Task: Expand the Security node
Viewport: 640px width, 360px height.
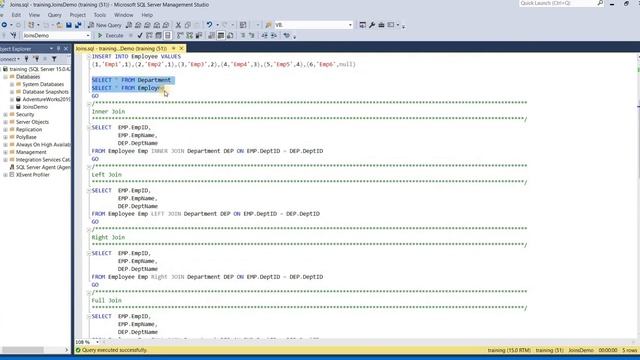Action: 5,115
